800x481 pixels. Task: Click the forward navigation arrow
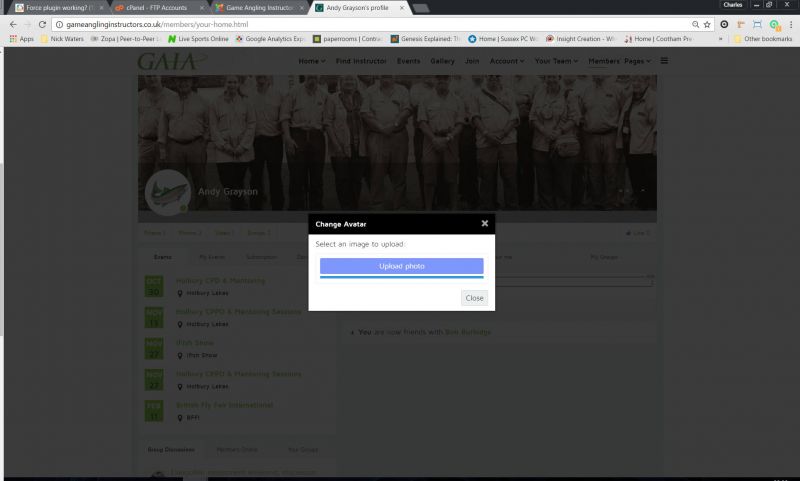click(x=28, y=24)
